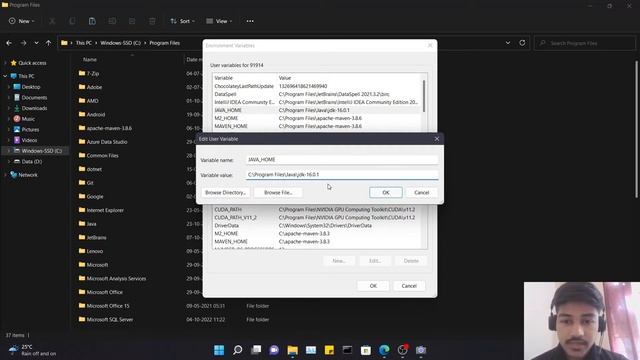This screenshot has height=360, width=640.
Task: Expand Quick access in navigation pane
Action: [5, 63]
